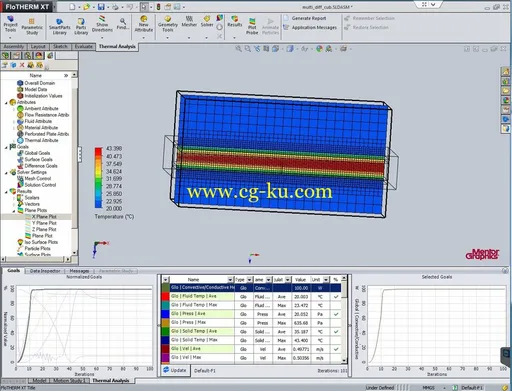512x391 pixels.
Task: Open the Parts Library
Action: point(81,26)
